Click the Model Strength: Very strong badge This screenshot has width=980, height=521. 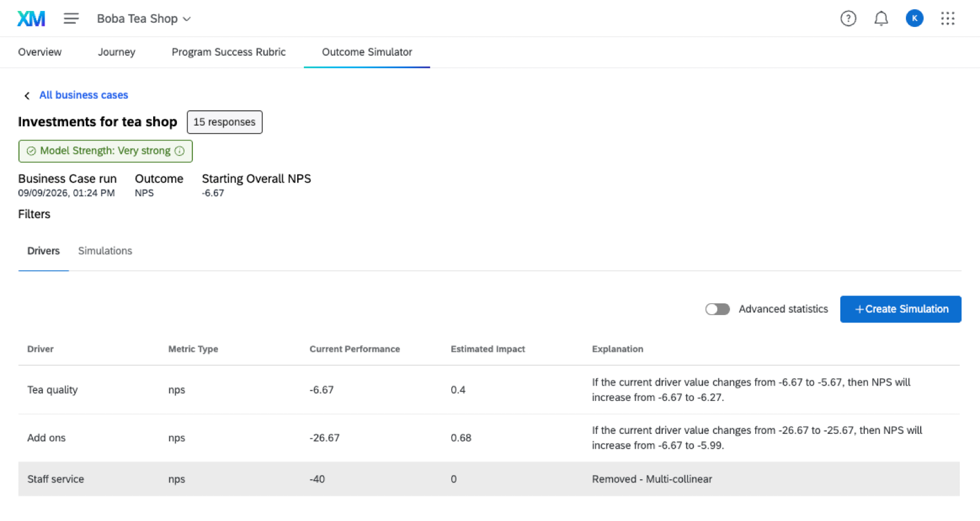point(105,151)
